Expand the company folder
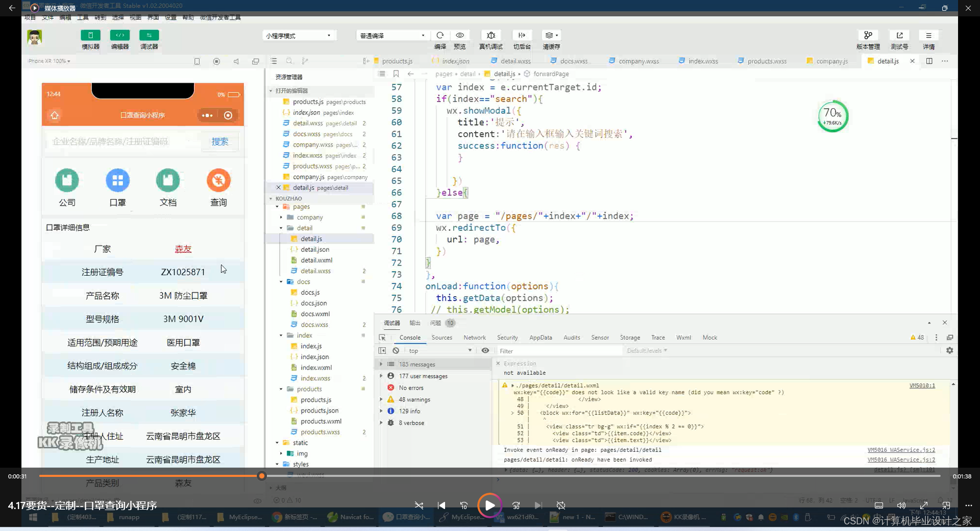 (x=281, y=218)
